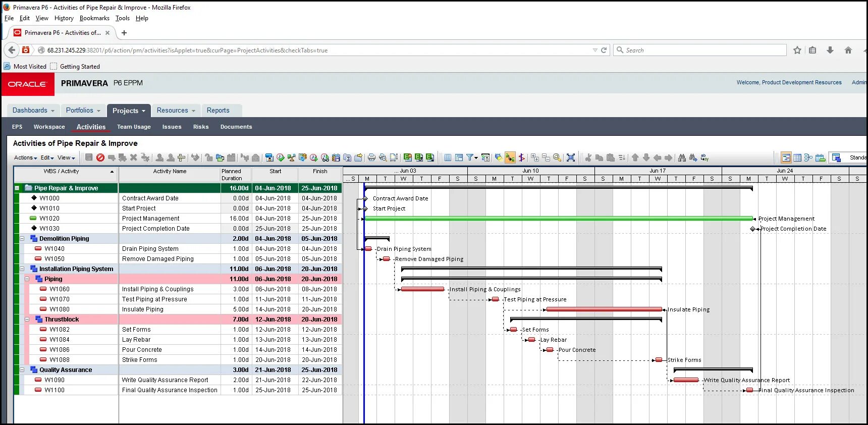Reload page with Firefox refresh icon
This screenshot has width=868, height=425.
click(x=604, y=50)
